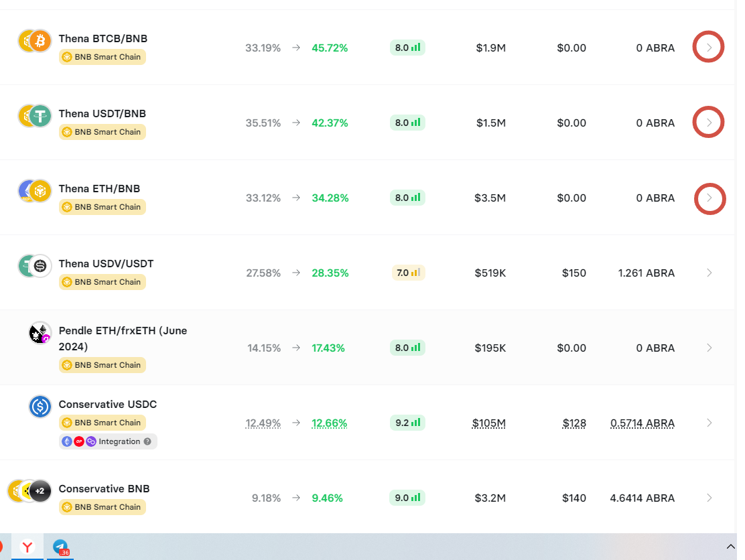Click the 1.261 ABRA rewards value
The height and width of the screenshot is (560, 745).
(646, 273)
